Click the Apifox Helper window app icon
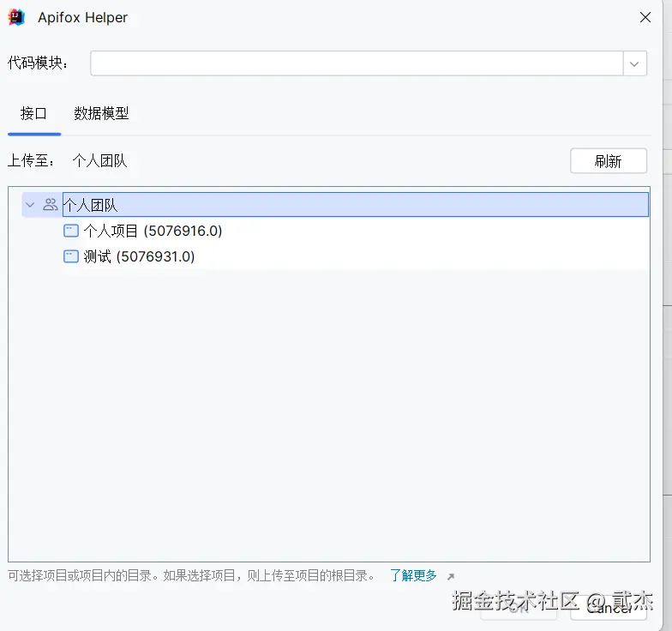This screenshot has height=631, width=672. coord(16,17)
